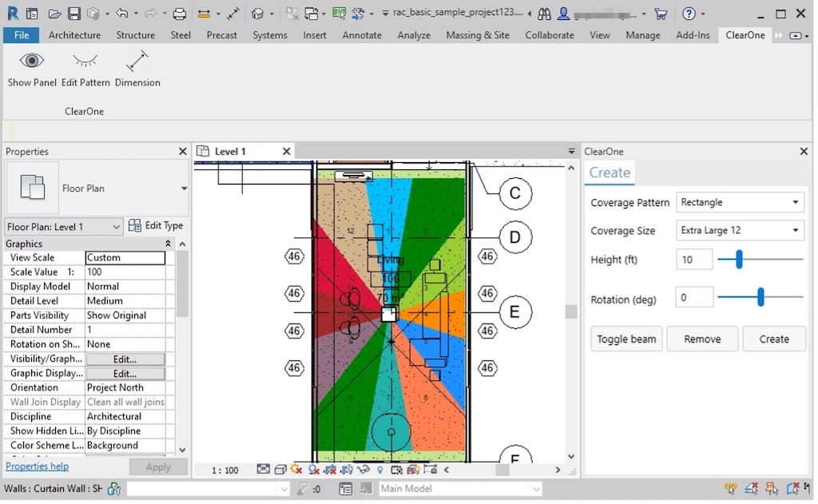The width and height of the screenshot is (818, 504).
Task: Open the Properties help link
Action: click(x=37, y=466)
